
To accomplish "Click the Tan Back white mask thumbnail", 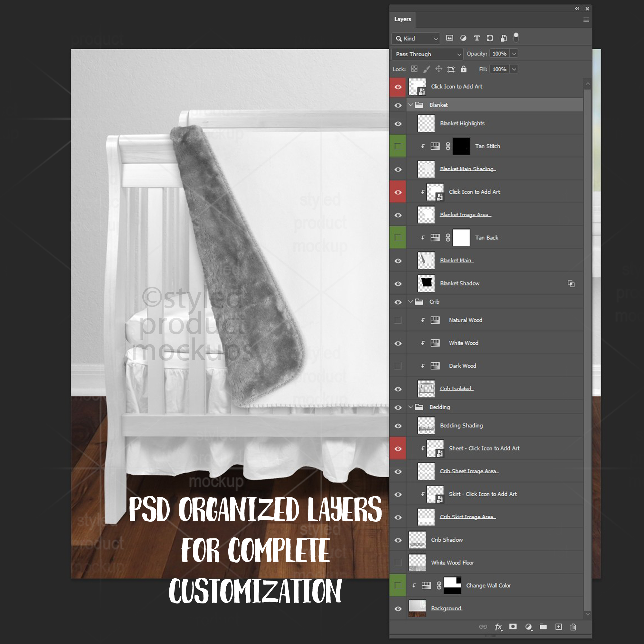I will pyautogui.click(x=461, y=238).
